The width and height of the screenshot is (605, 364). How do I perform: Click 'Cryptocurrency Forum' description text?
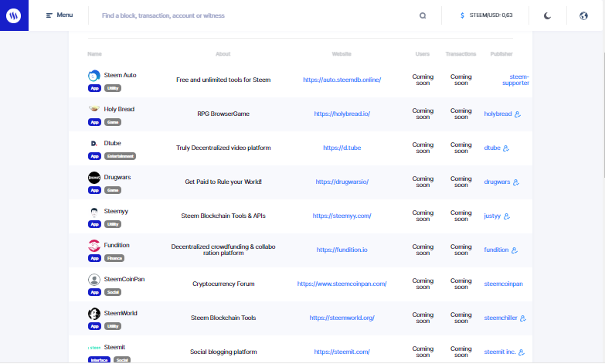tap(223, 284)
